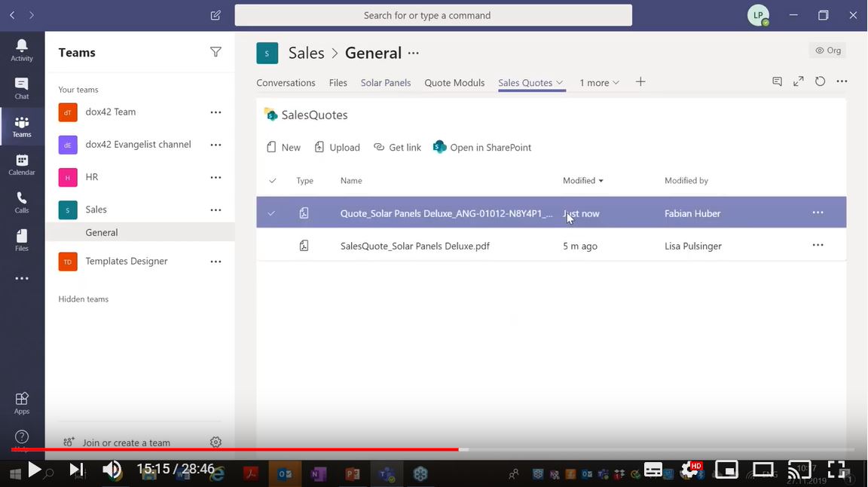Open SalesQuote_Solar Panels Deluxe.pdf file
The image size is (868, 487).
tap(414, 246)
